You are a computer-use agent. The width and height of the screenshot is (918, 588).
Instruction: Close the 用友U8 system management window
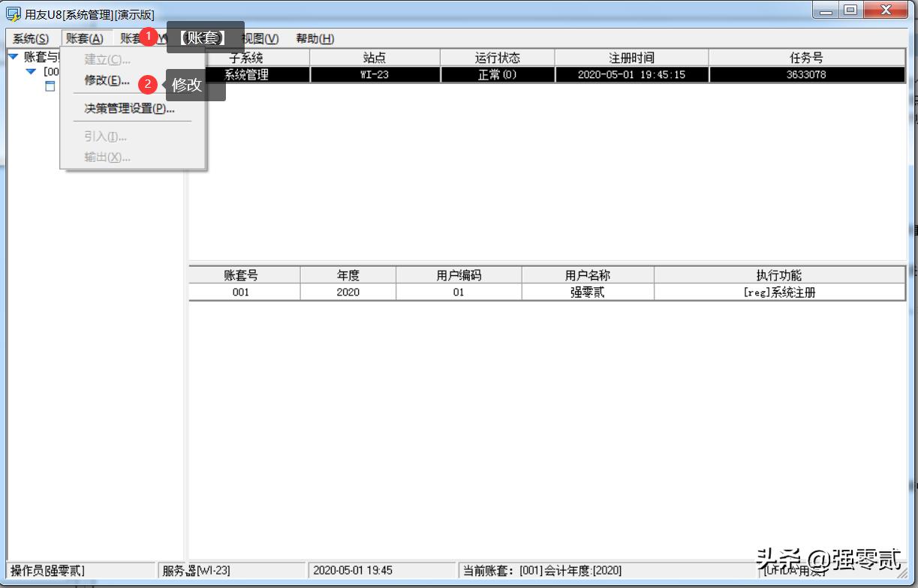click(886, 10)
